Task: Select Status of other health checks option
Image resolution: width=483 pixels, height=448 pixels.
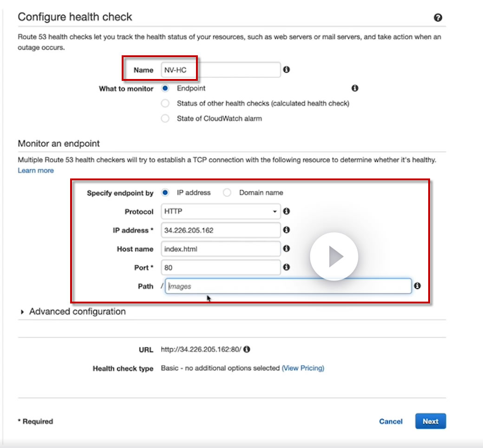Action: click(x=165, y=103)
